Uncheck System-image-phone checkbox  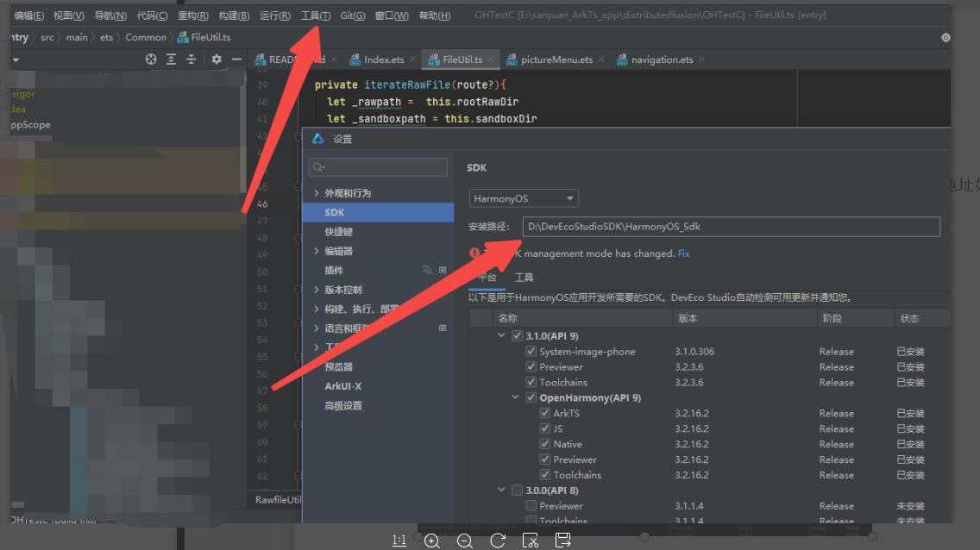pyautogui.click(x=531, y=352)
